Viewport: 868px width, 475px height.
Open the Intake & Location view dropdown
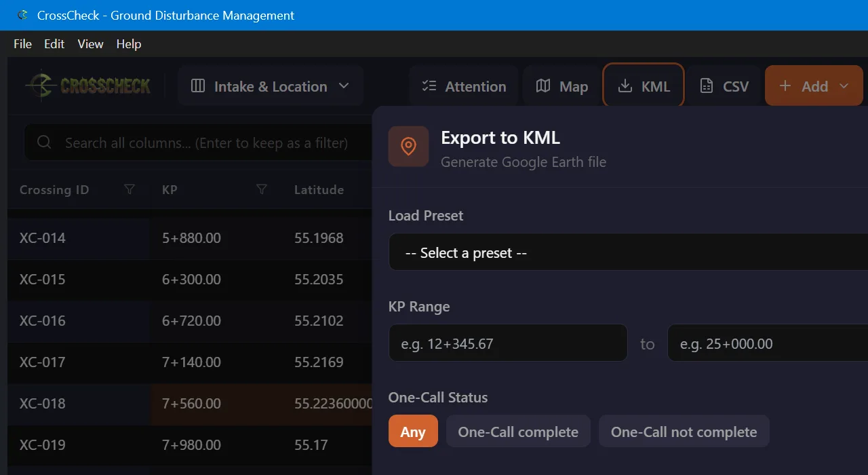[x=271, y=86]
